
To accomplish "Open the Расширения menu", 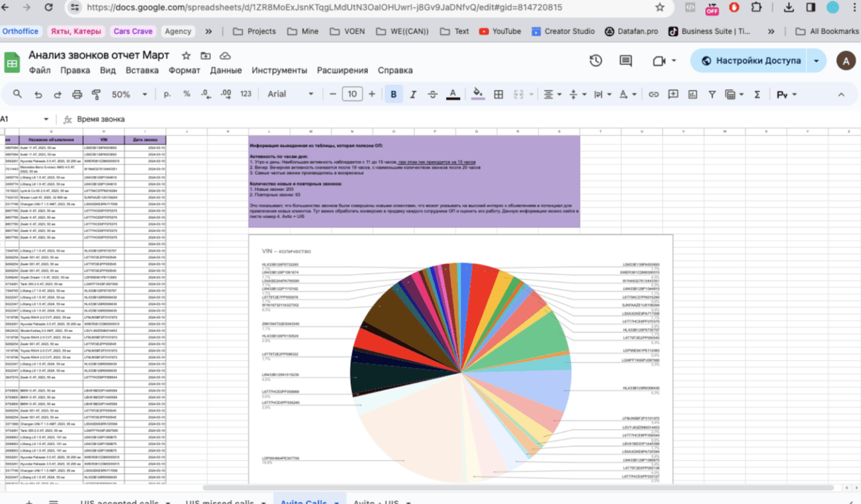I will click(x=342, y=71).
